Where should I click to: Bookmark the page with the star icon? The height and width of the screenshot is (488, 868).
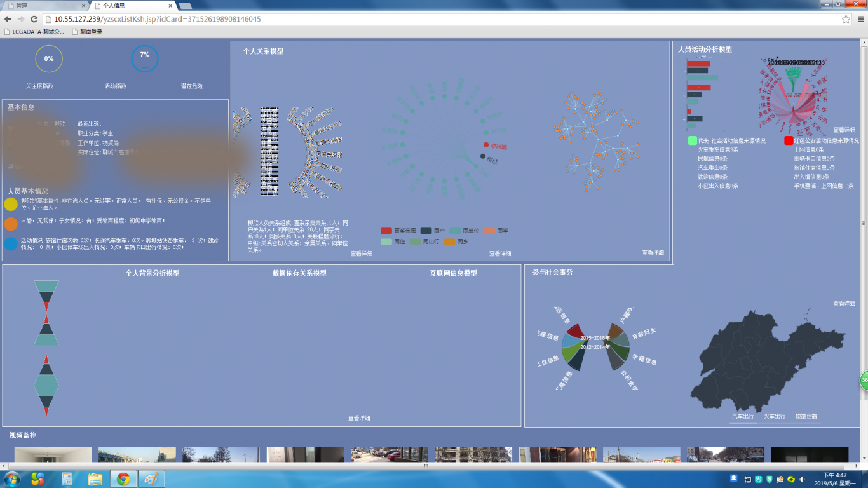click(846, 19)
